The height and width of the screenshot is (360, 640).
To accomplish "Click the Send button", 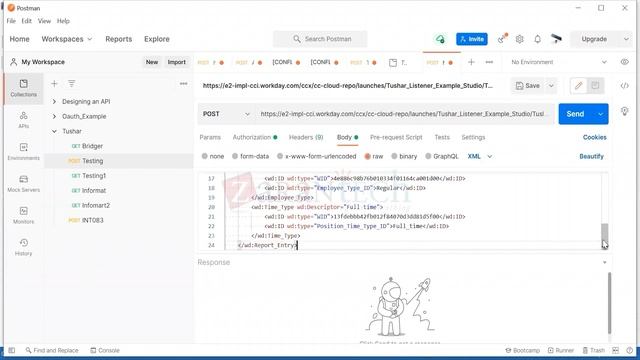I will [x=576, y=114].
